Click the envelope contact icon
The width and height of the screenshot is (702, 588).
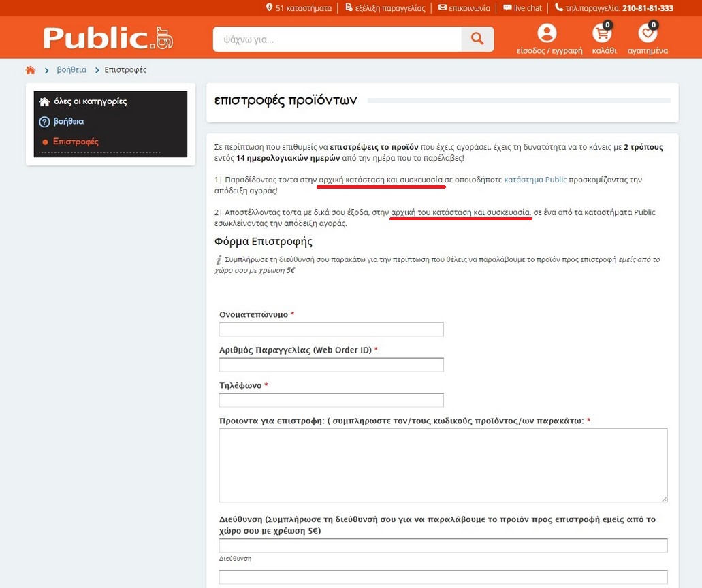pos(443,7)
